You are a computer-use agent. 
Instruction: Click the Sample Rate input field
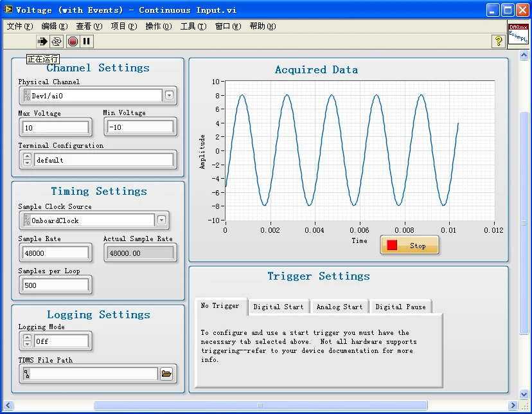pos(55,253)
